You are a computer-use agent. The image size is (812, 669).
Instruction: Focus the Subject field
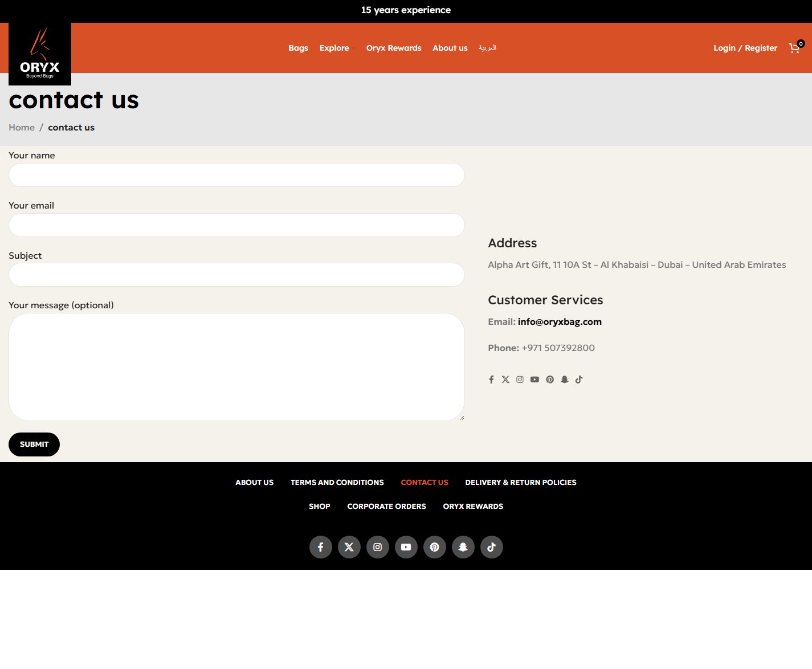[236, 275]
